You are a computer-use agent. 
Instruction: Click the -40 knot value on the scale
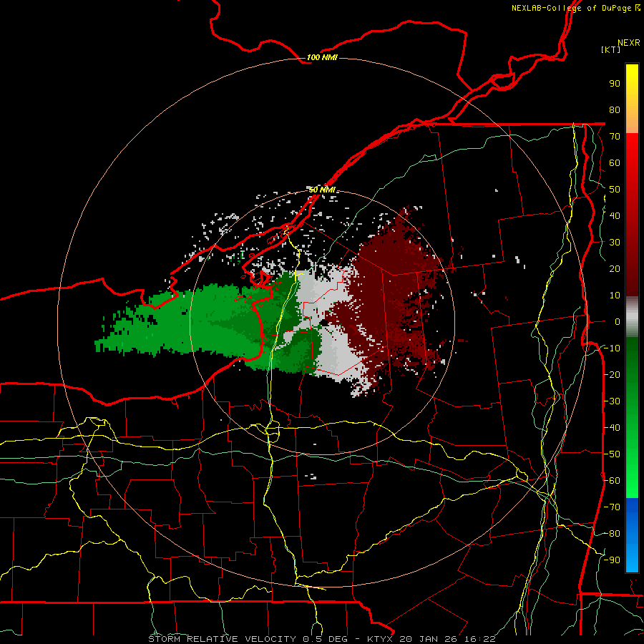point(612,428)
